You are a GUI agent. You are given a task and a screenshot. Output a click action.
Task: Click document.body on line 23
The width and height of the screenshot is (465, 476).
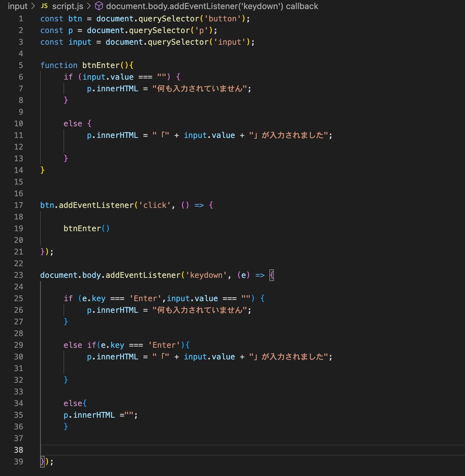click(71, 275)
